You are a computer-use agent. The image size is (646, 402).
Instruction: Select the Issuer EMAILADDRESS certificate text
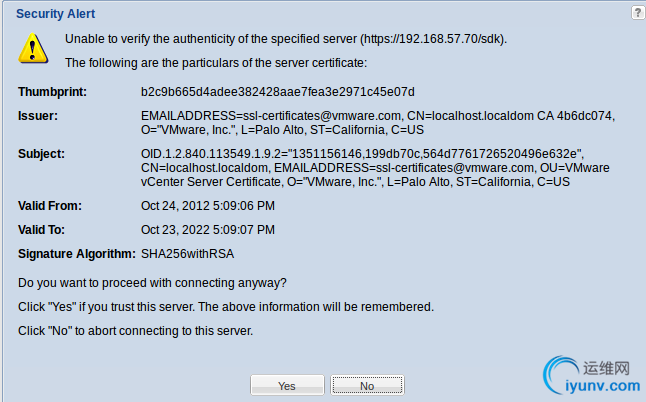click(378, 123)
